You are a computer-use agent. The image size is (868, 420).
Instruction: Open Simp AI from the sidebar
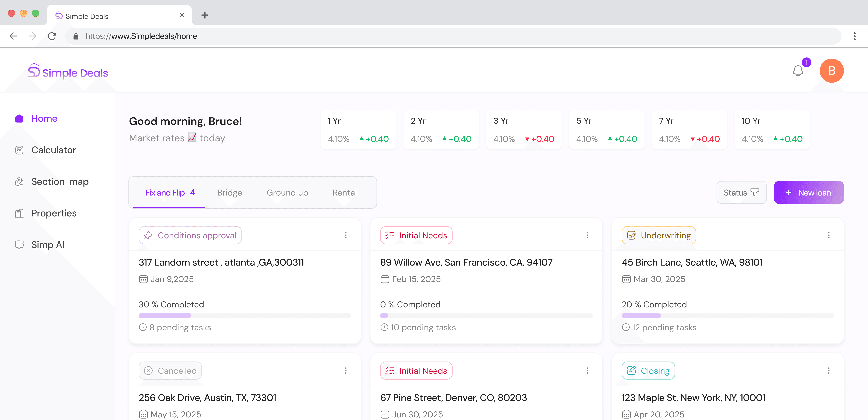[x=47, y=245]
